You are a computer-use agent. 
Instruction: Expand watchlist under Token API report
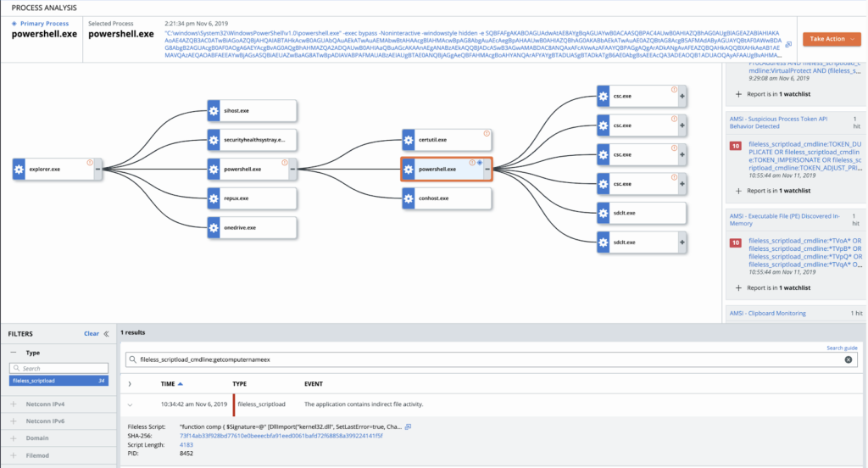coord(738,191)
